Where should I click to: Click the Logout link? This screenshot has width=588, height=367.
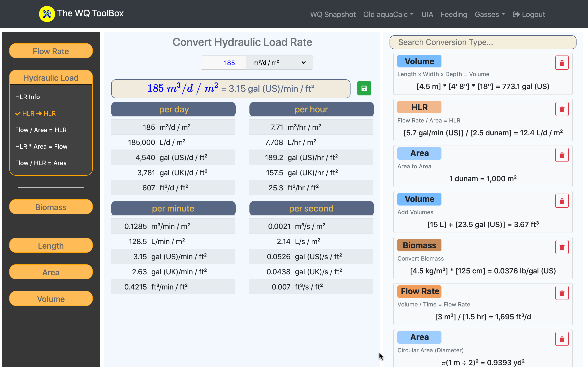click(529, 14)
